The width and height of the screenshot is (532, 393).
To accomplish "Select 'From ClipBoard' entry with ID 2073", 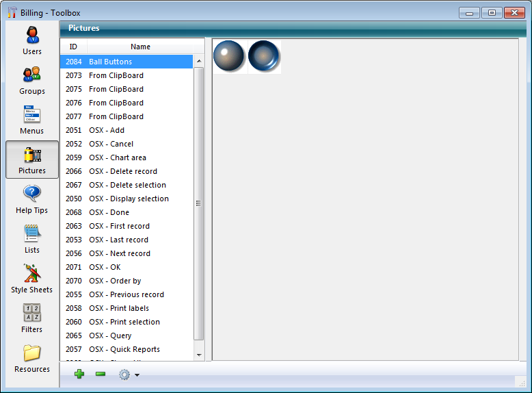I will point(116,75).
